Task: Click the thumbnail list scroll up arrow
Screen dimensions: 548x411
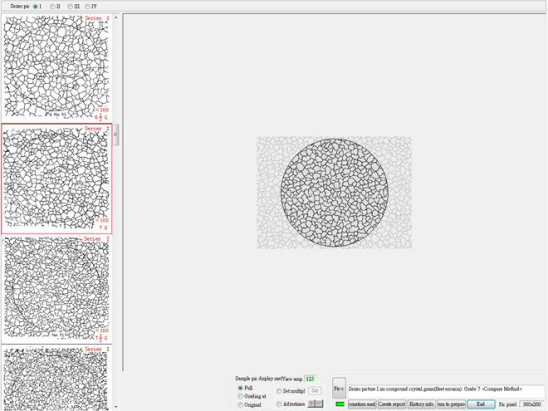Action: coord(116,17)
